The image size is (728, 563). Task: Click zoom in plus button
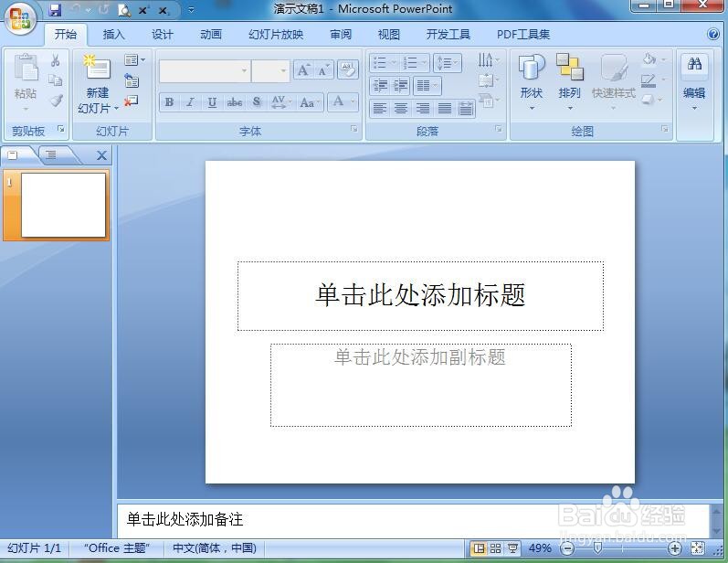[x=675, y=548]
